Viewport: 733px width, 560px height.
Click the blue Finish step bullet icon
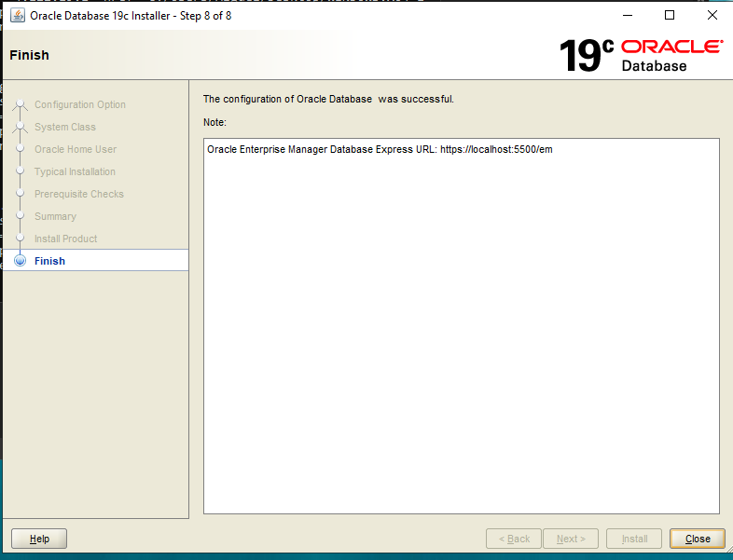(x=21, y=260)
